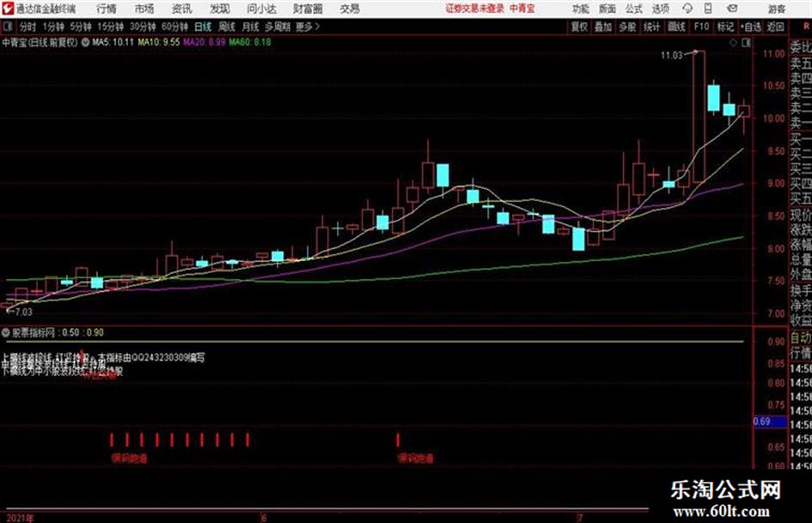Switch to the 30分钟 period tab
The width and height of the screenshot is (812, 523).
pos(143,27)
